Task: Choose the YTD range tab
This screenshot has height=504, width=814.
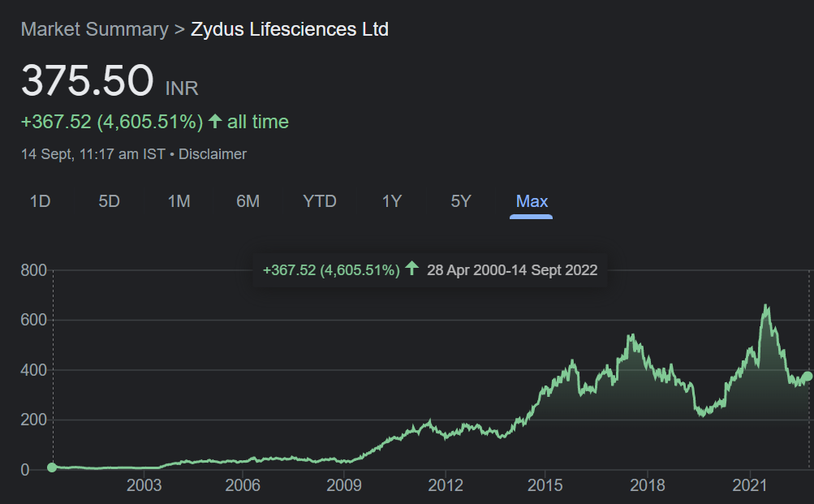Action: point(319,201)
